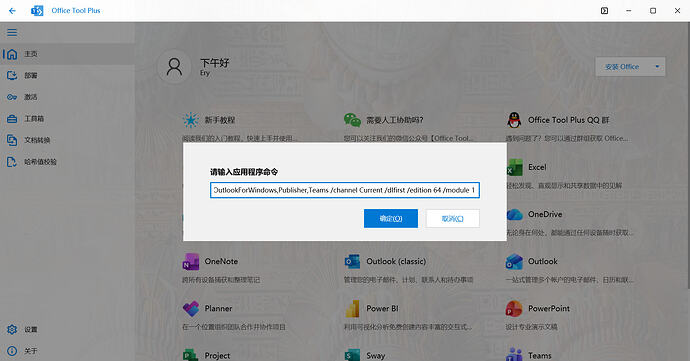
Task: Open the 部署 deploy page
Action: (x=67, y=76)
